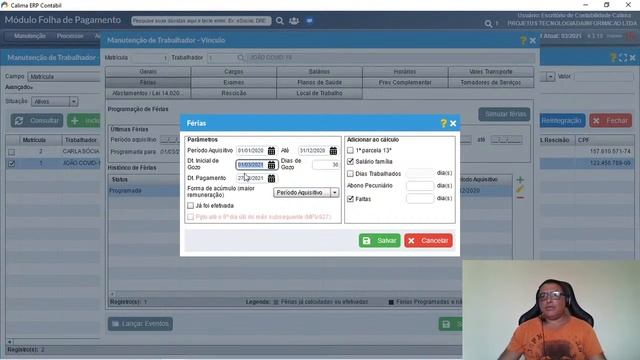The width and height of the screenshot is (640, 360).
Task: Click the Dias de Gozo field
Action: [326, 165]
